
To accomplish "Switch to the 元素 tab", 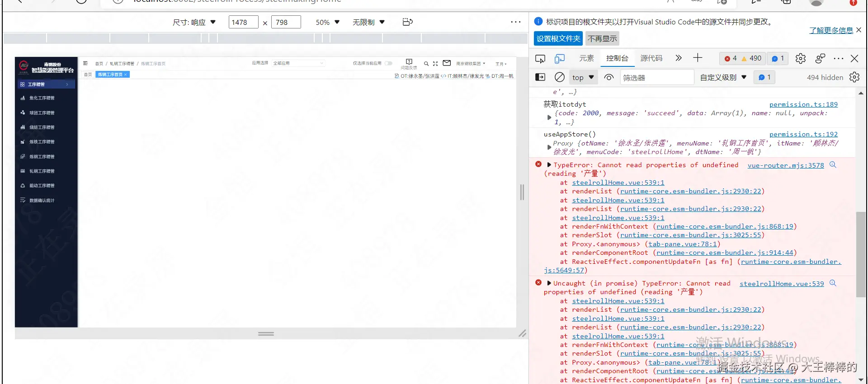I will (x=586, y=58).
